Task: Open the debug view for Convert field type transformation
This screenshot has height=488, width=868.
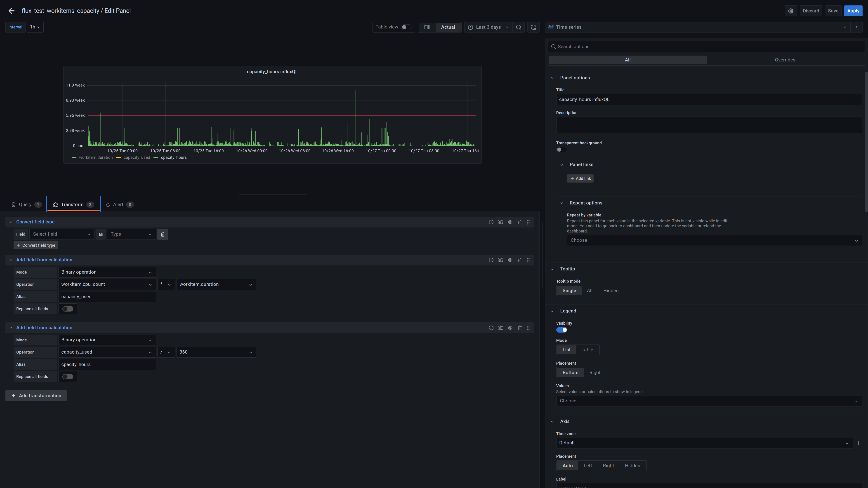Action: coord(500,222)
